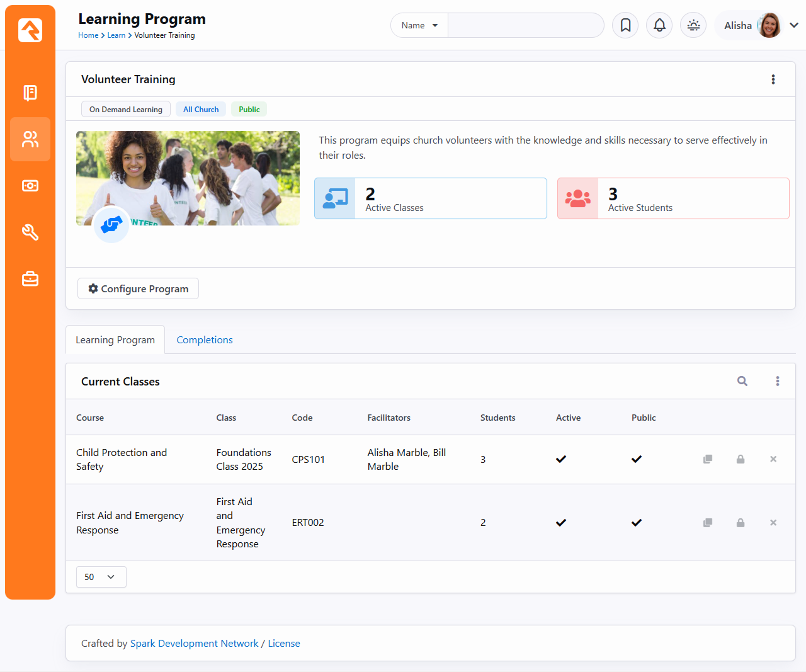Open the Name search type dropdown
This screenshot has height=672, width=806.
[419, 25]
